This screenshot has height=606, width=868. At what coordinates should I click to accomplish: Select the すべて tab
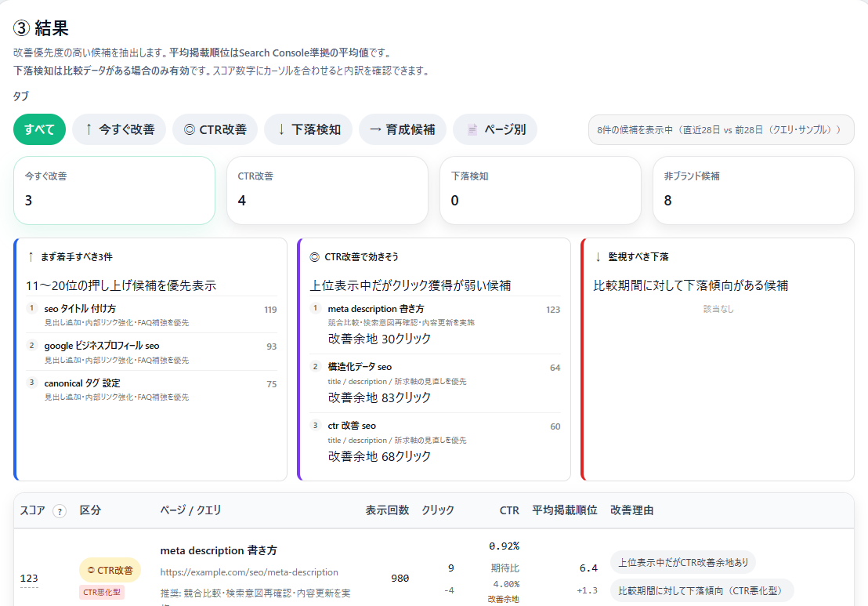point(39,129)
